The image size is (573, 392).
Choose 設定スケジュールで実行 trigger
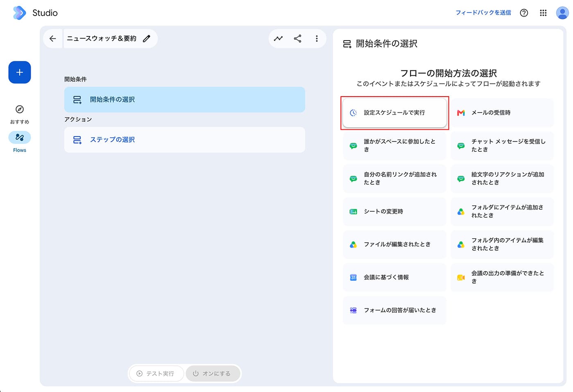395,113
